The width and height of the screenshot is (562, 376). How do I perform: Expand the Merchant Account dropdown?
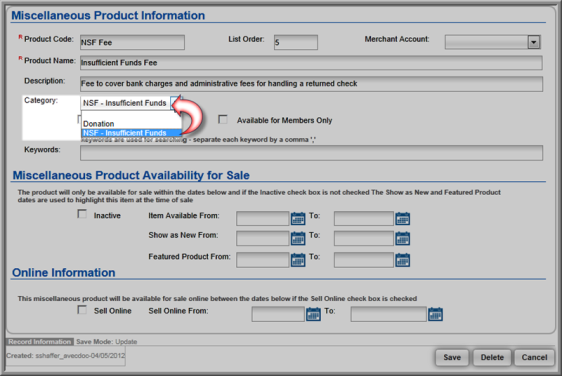534,42
